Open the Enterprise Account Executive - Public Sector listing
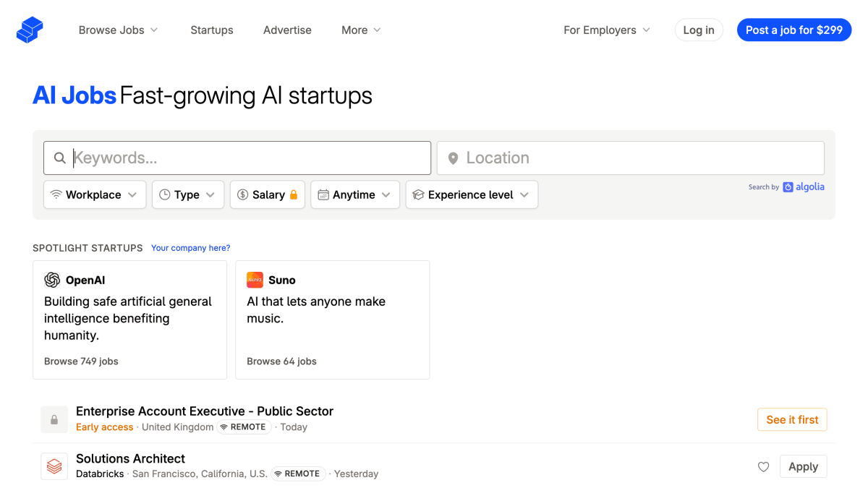 205,411
